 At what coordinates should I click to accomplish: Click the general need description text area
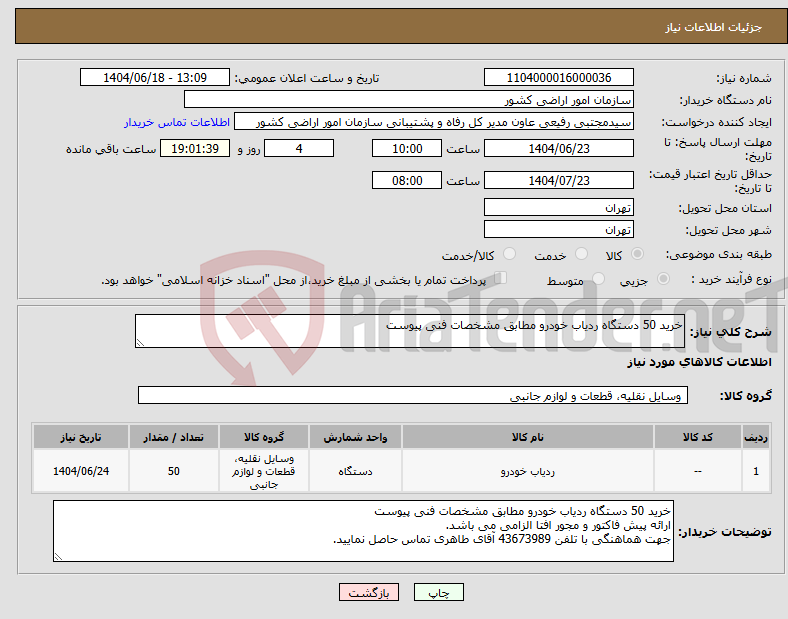tap(410, 331)
